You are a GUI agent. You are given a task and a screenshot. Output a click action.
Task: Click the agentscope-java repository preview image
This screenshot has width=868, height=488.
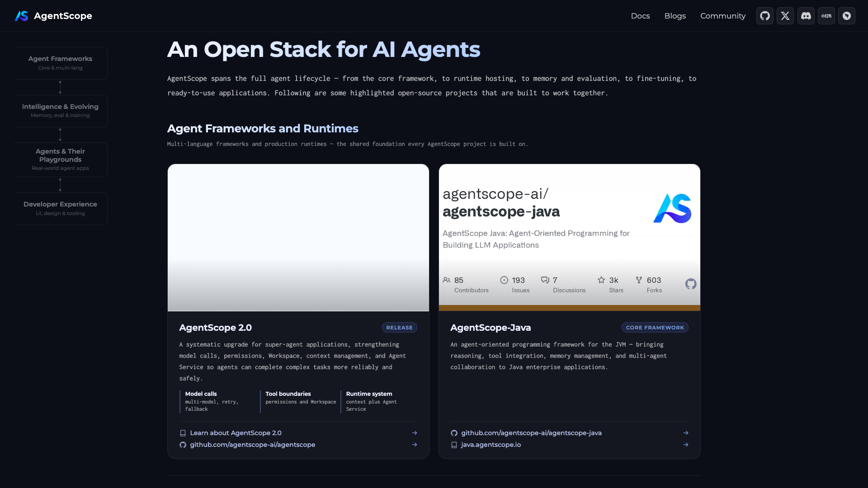(570, 238)
